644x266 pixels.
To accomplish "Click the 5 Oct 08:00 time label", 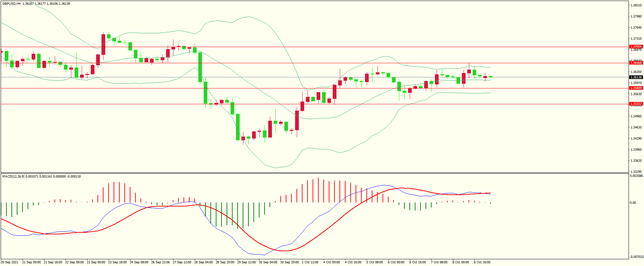I will click(374, 262).
